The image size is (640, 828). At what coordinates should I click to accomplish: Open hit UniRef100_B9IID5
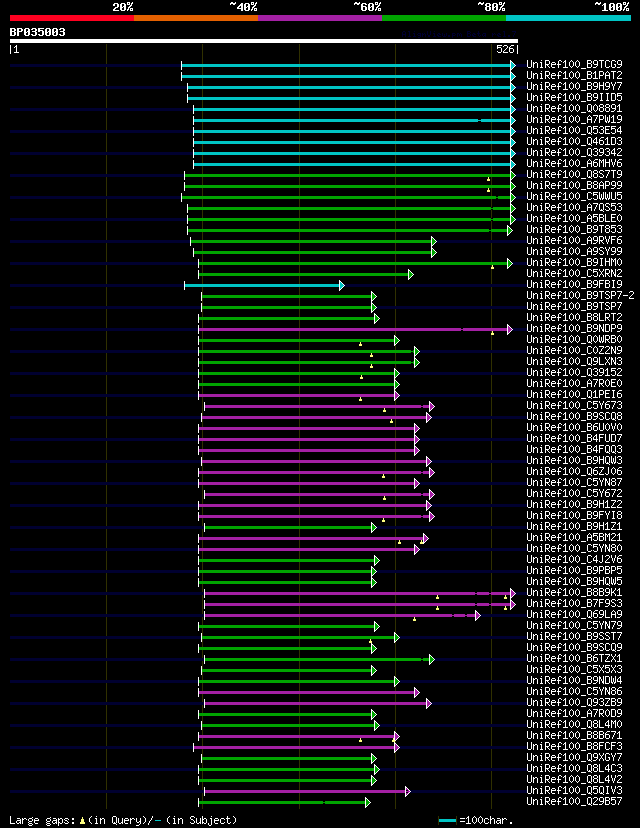(574, 97)
